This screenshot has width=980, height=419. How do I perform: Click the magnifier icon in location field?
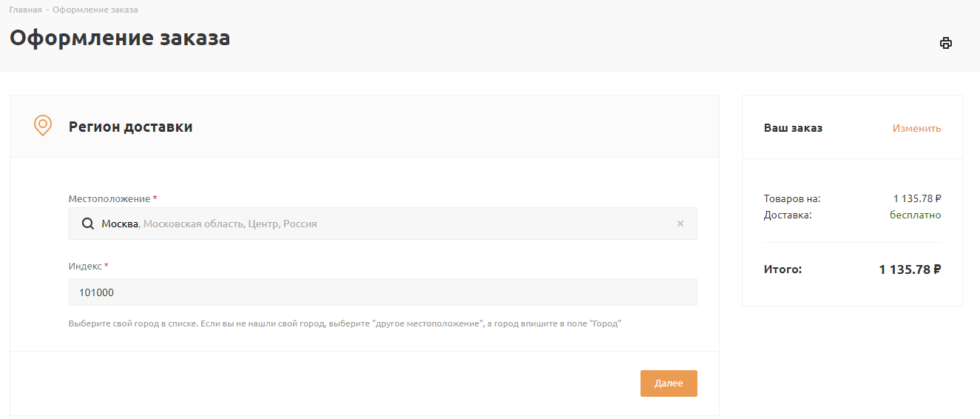coord(87,224)
